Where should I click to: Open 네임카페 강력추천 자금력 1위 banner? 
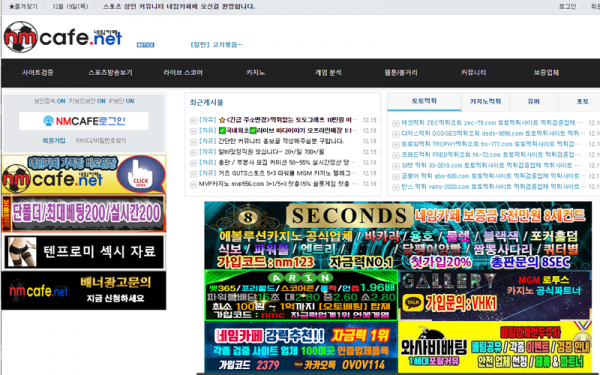pos(301,347)
